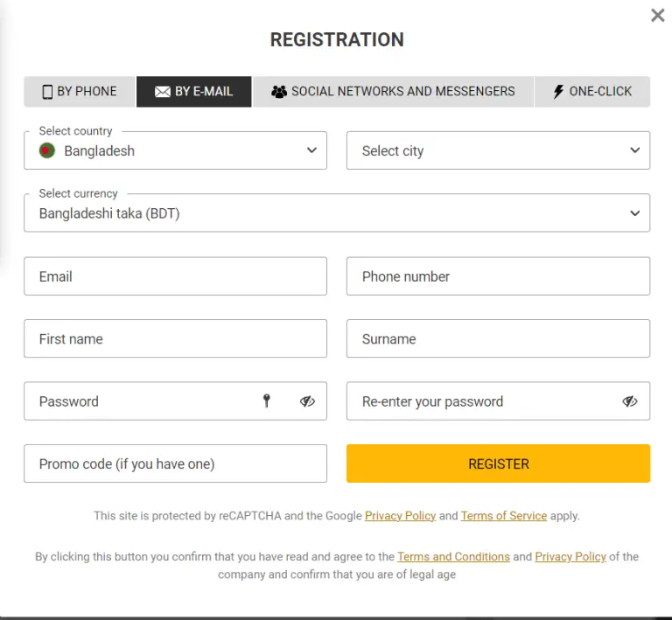This screenshot has height=620, width=672.
Task: Show the re-entered password via the eye icon
Action: coord(630,401)
